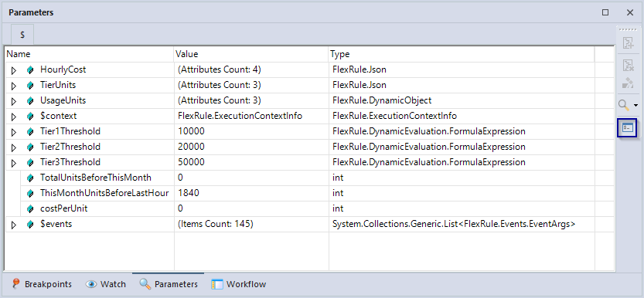Expand the TierUnits parameter row

click(14, 86)
